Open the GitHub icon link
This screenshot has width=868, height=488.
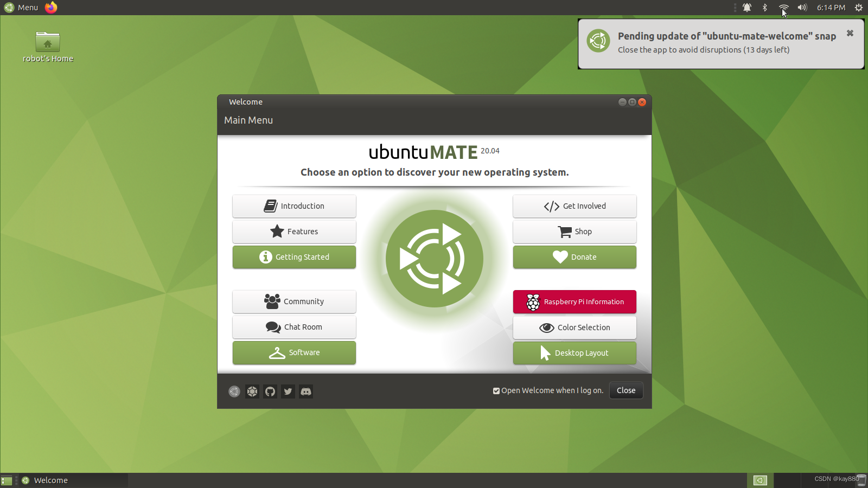pyautogui.click(x=270, y=391)
